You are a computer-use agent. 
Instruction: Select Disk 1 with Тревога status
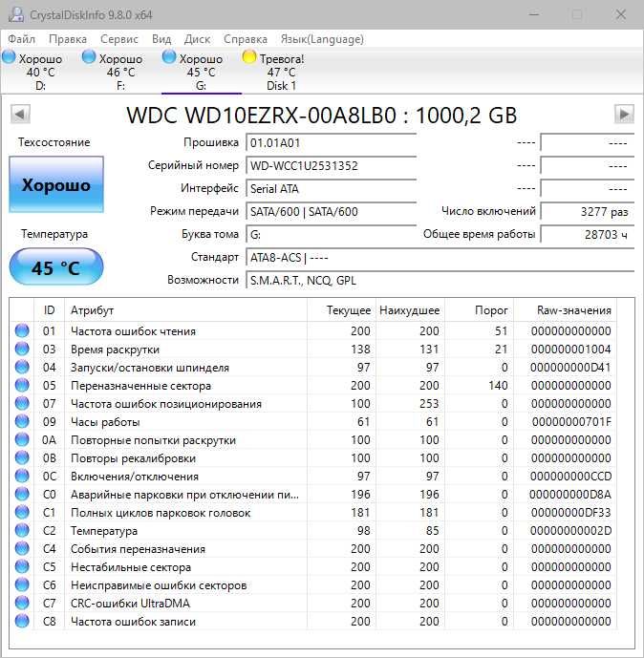click(281, 72)
